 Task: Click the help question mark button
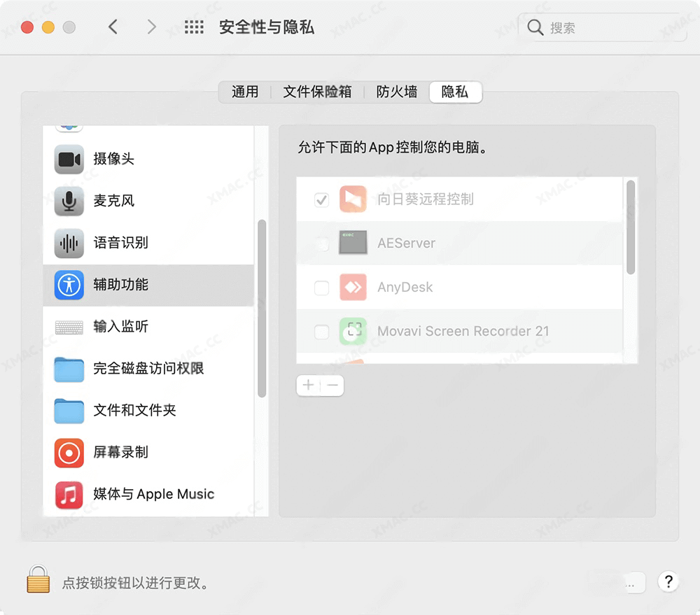tap(668, 581)
